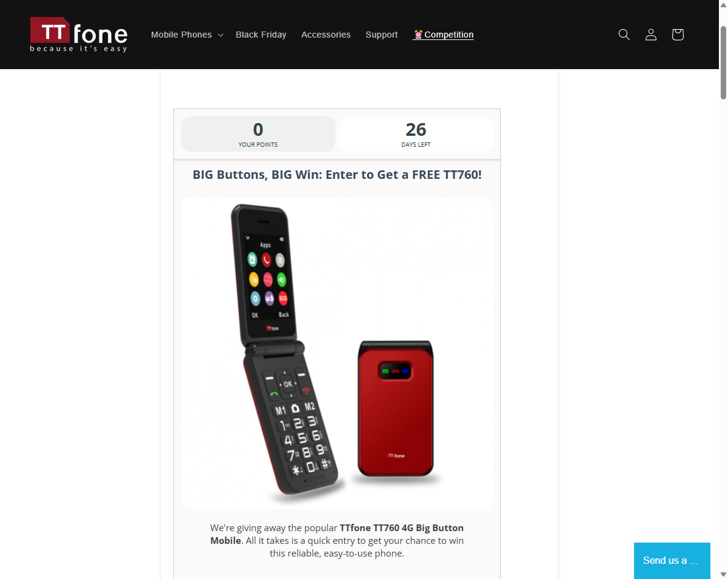Expand the Mobile Phones dropdown menu

(x=187, y=35)
